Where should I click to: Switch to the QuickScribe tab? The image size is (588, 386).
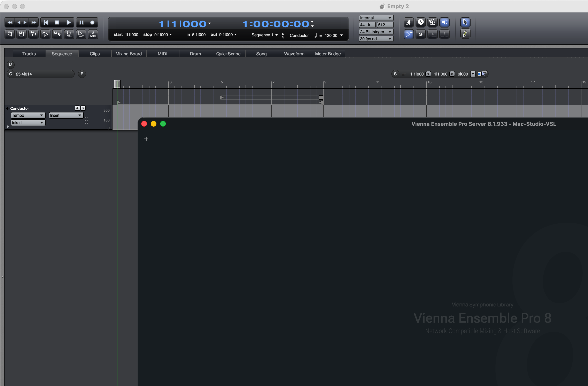[228, 54]
